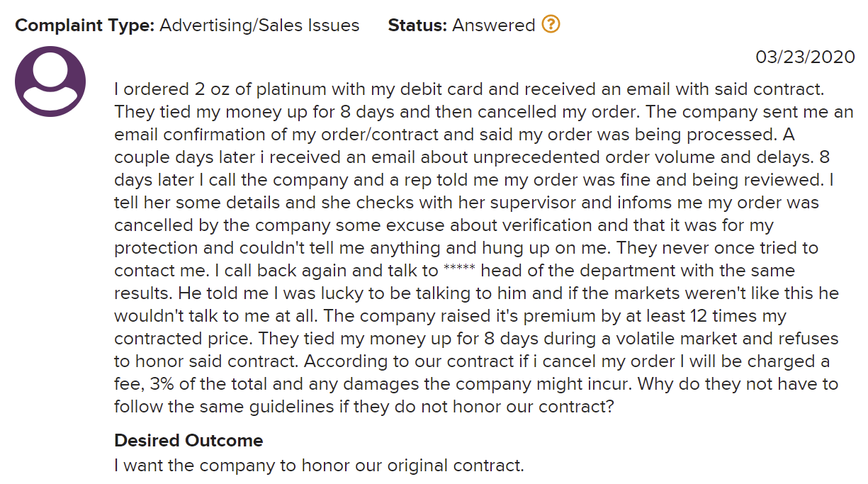
Task: Click the "Desired Outcome" heading
Action: 188,440
